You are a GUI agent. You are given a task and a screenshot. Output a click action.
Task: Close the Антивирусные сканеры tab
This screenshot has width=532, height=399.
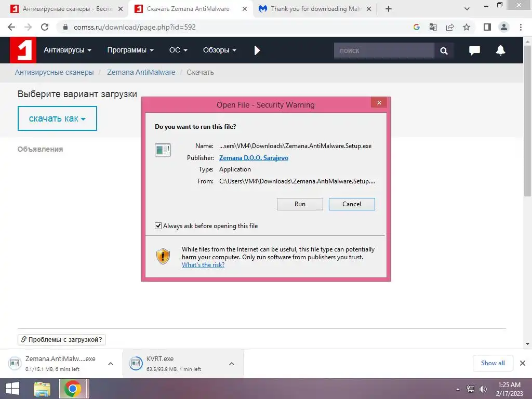[121, 9]
